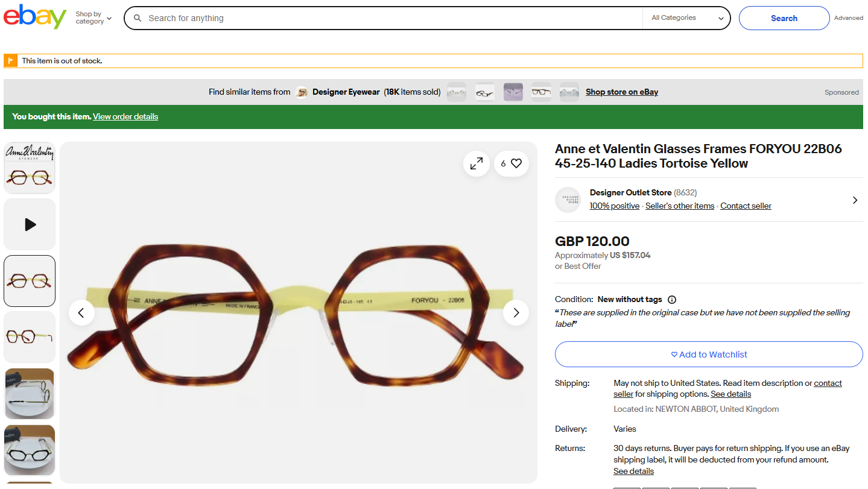Open Seller's other items link
Image resolution: width=868 pixels, height=489 pixels.
click(680, 206)
